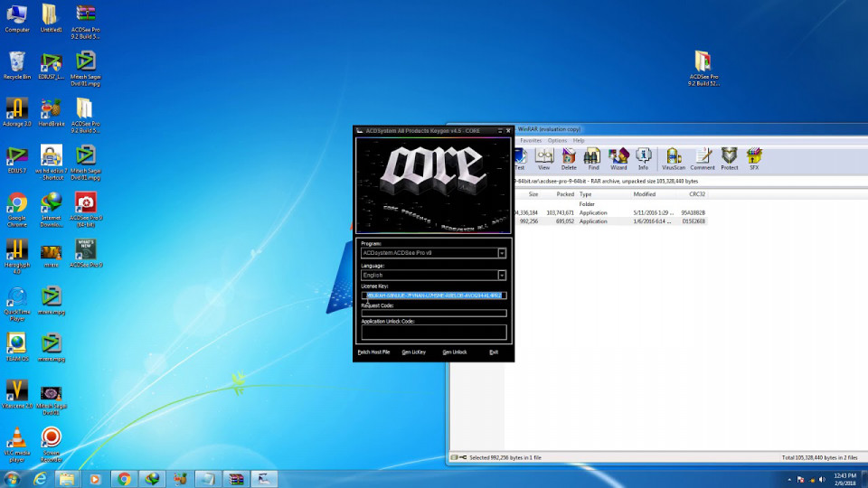
Task: Open Internet Explorer from taskbar
Action: coord(40,479)
